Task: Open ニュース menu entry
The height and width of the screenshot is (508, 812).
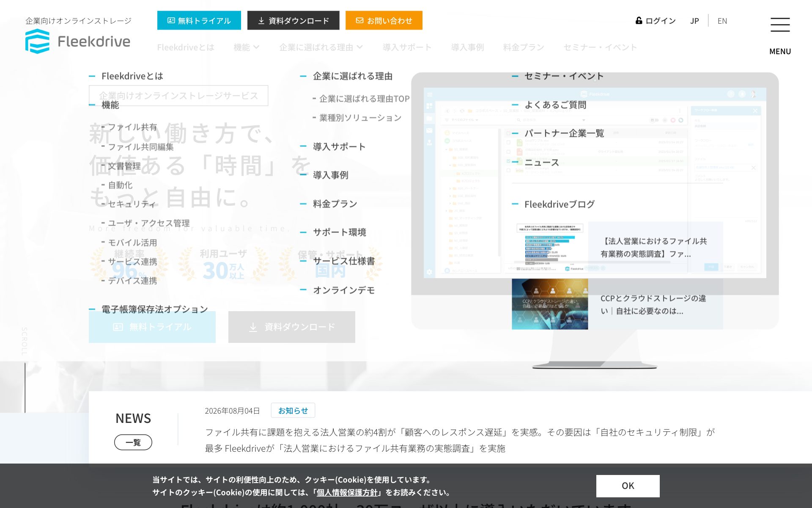Action: pyautogui.click(x=542, y=163)
